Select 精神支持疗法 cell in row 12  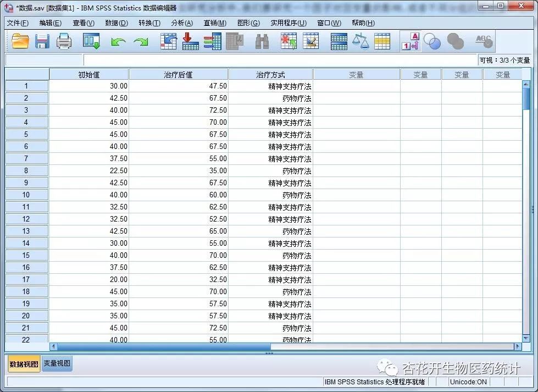[271, 219]
